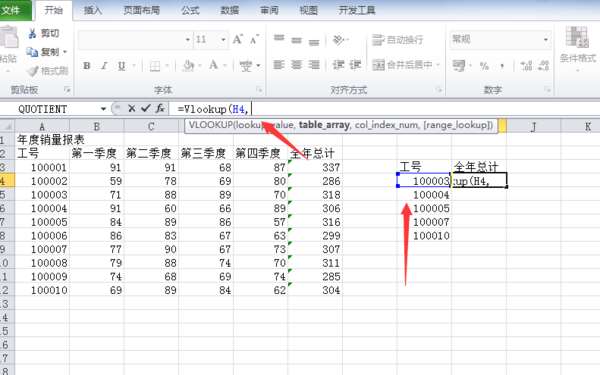Click the 第三季度 header cell
Screen dimensions: 600x375
pyautogui.click(x=206, y=153)
